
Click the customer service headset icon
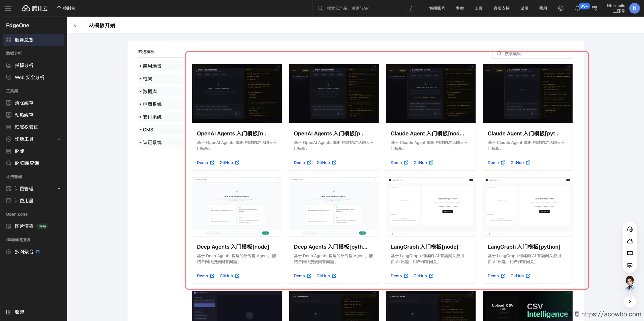pos(630,229)
